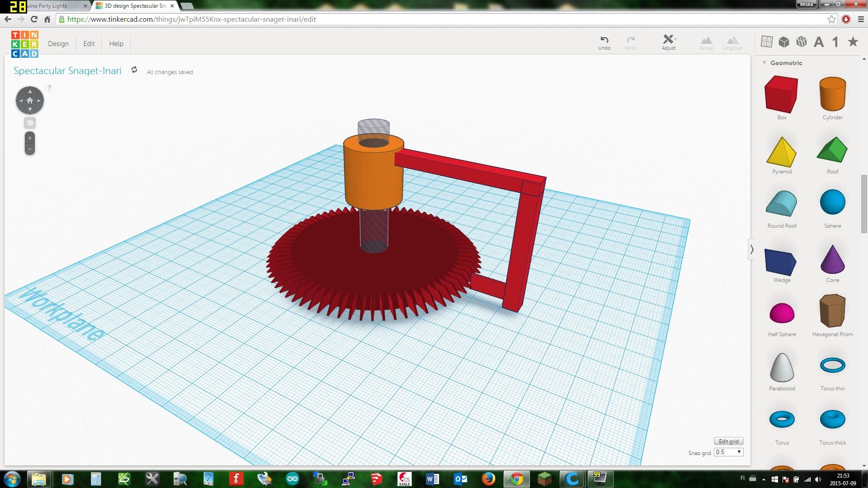Select the Workplane icon above the shapes panel
This screenshot has width=868, height=488.
point(767,41)
